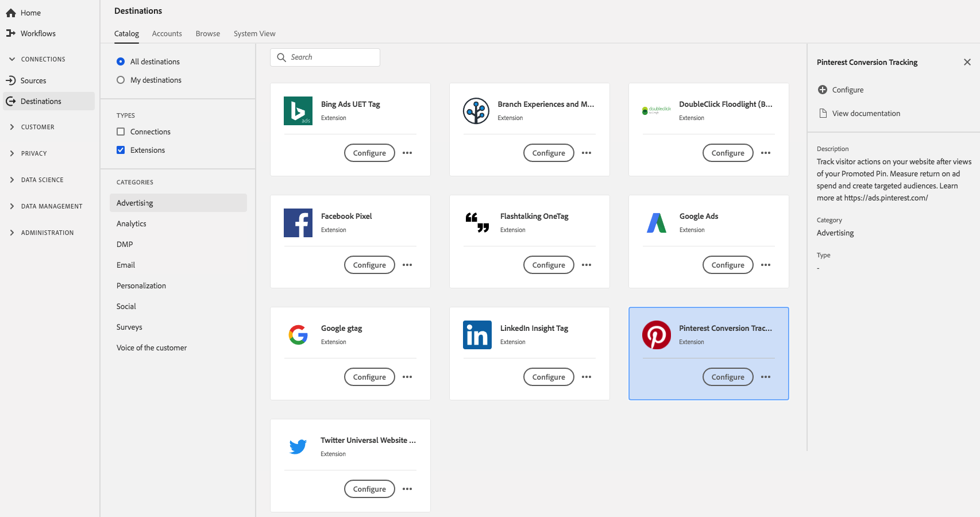Click the Facebook Pixel logo
The image size is (980, 517).
(298, 223)
